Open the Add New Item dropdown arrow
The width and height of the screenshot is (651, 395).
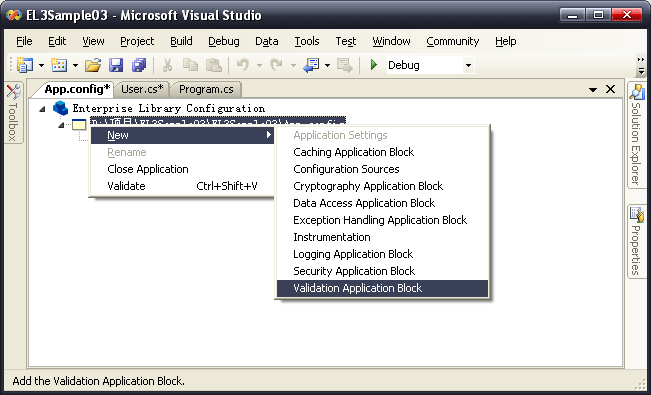click(75, 65)
